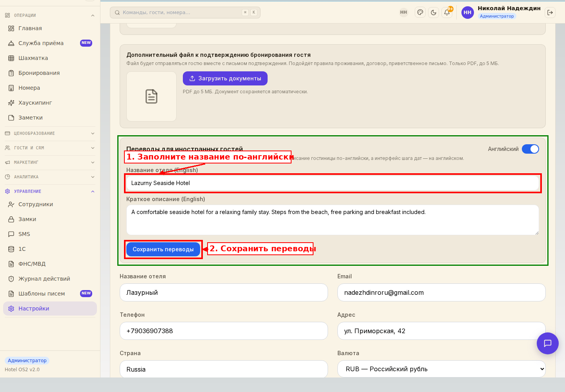Image resolution: width=565 pixels, height=392 pixels.
Task: Open notifications bell icon
Action: coord(447,13)
